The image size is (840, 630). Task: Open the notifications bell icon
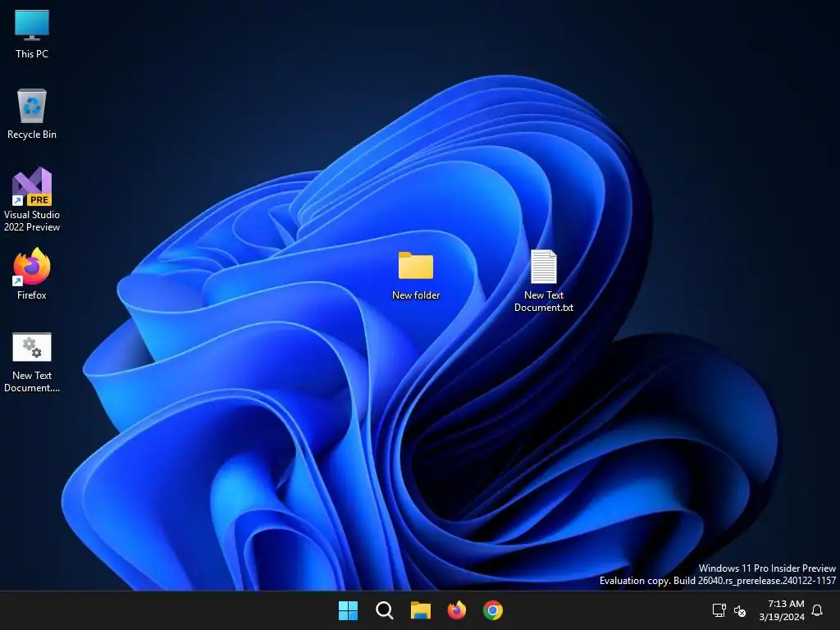click(817, 610)
